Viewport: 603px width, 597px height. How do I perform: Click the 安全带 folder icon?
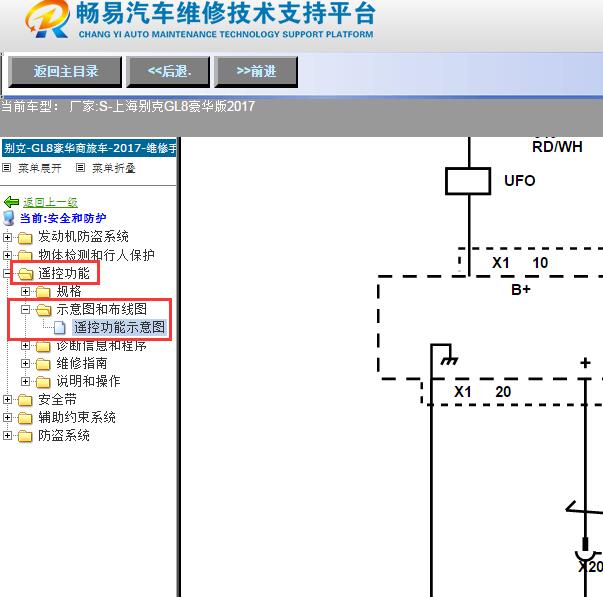[25, 400]
